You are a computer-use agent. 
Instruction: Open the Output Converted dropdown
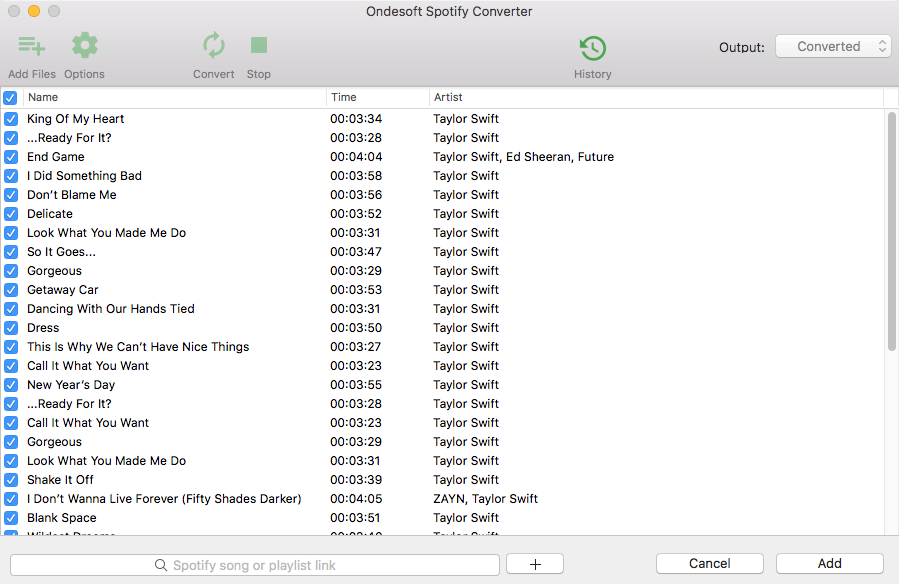tap(833, 46)
